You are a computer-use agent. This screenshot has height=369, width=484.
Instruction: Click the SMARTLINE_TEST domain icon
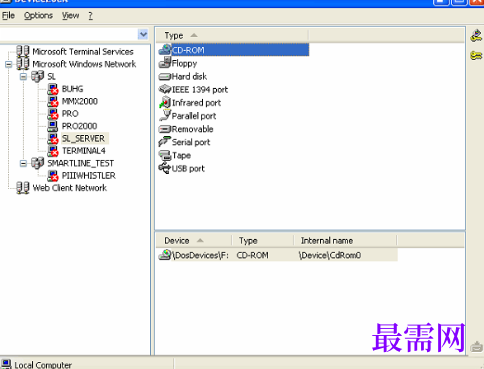click(37, 163)
